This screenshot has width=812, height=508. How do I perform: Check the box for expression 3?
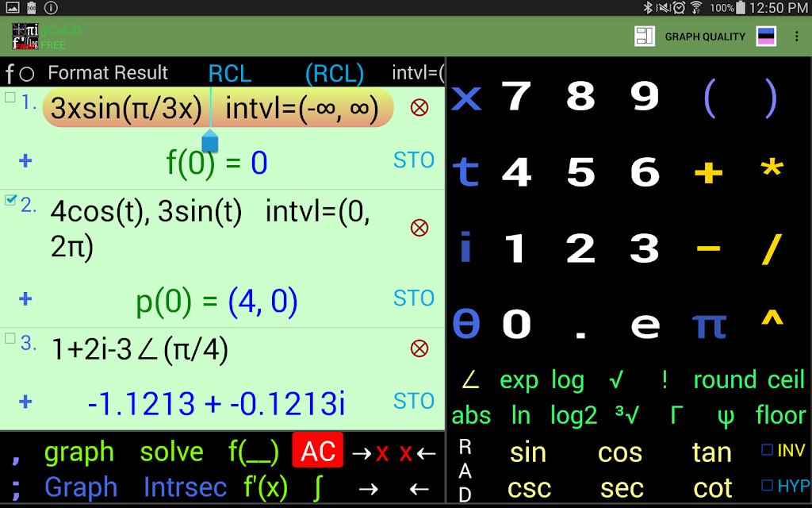[10, 338]
